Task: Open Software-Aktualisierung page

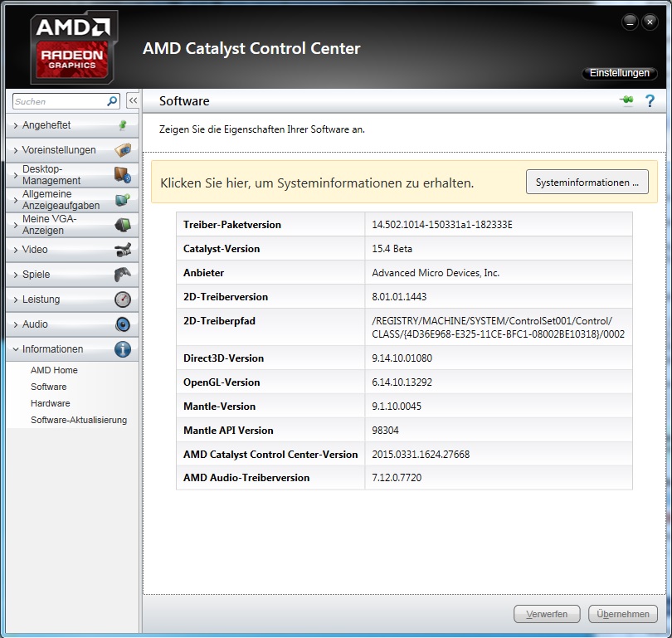Action: [x=79, y=420]
